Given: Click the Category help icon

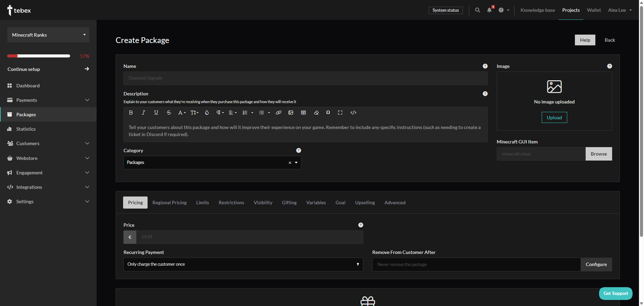Looking at the screenshot, I should tap(299, 150).
